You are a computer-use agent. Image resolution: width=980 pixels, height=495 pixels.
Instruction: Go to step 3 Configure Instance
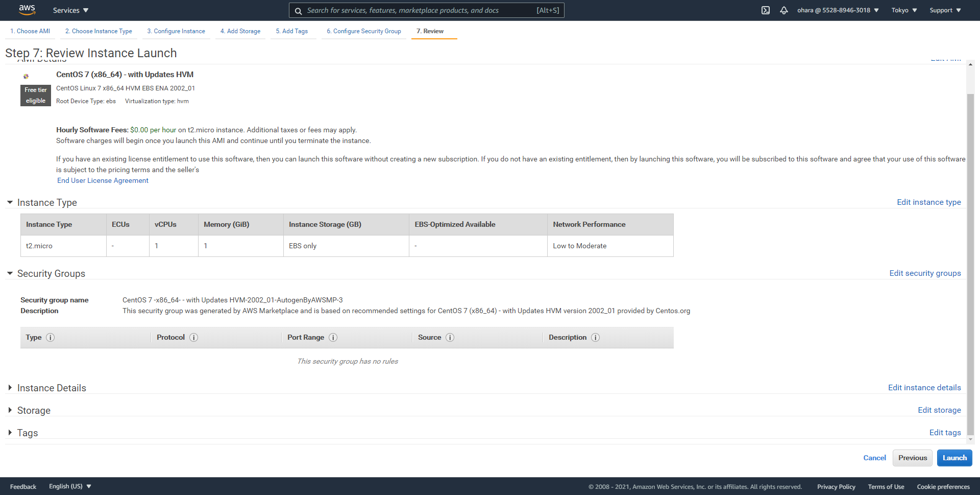pos(176,31)
